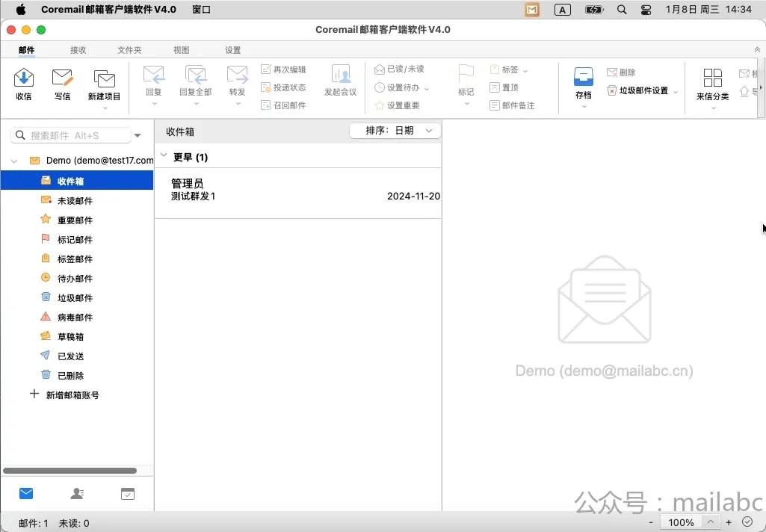Click the zoom in plus button
Viewport: 766px width, 532px height.
tap(729, 523)
